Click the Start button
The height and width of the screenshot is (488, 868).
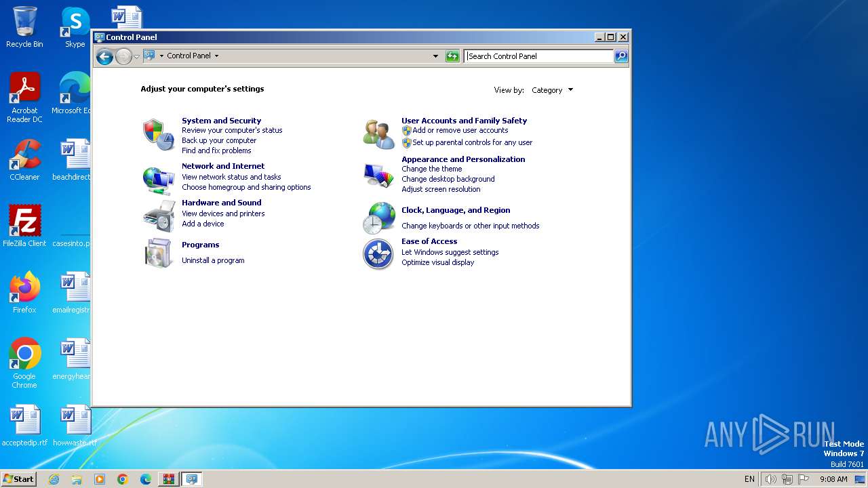pos(19,479)
